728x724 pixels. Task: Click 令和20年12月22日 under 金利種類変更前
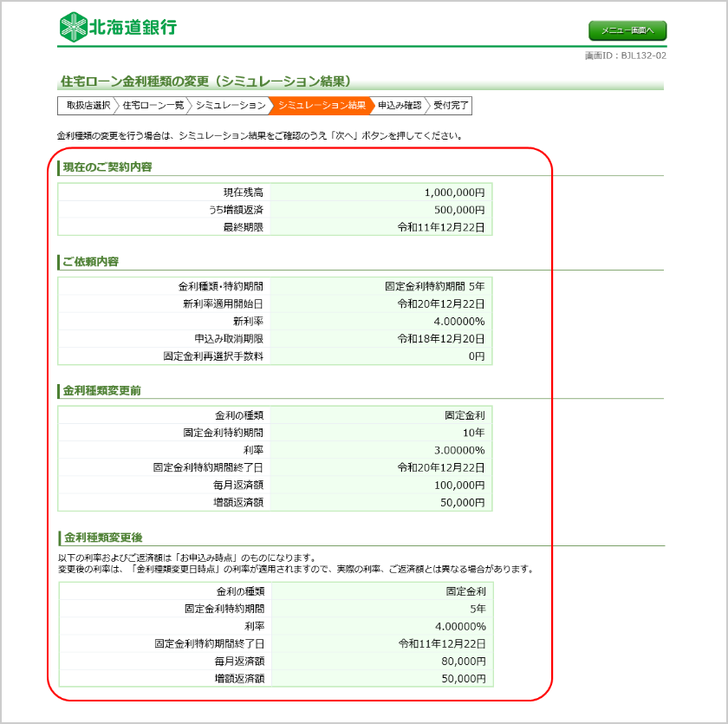click(x=441, y=467)
